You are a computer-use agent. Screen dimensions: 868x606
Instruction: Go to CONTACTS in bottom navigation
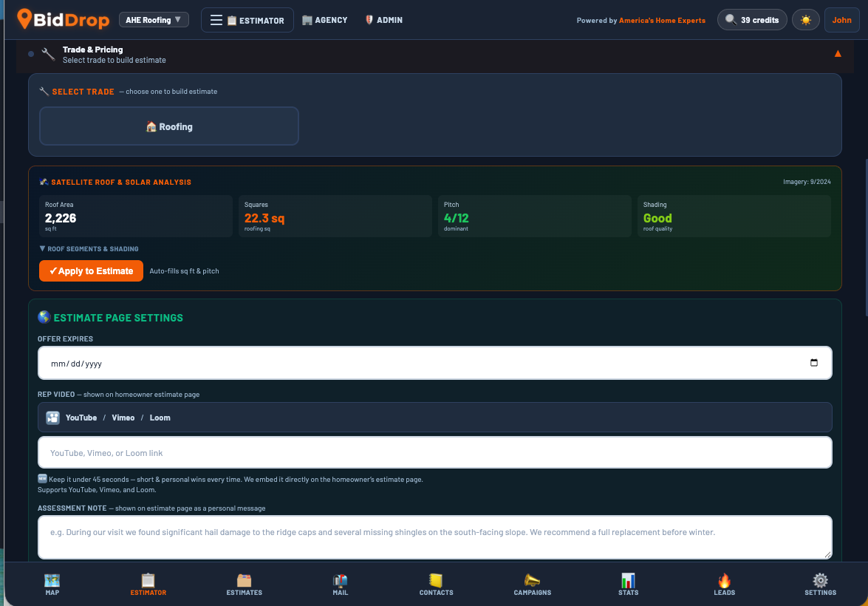point(436,585)
